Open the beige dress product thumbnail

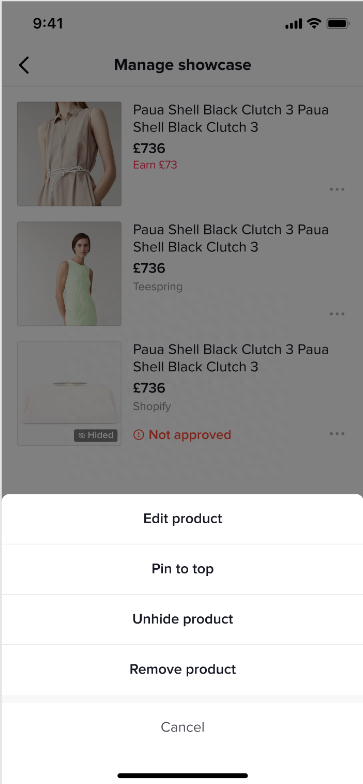(69, 154)
